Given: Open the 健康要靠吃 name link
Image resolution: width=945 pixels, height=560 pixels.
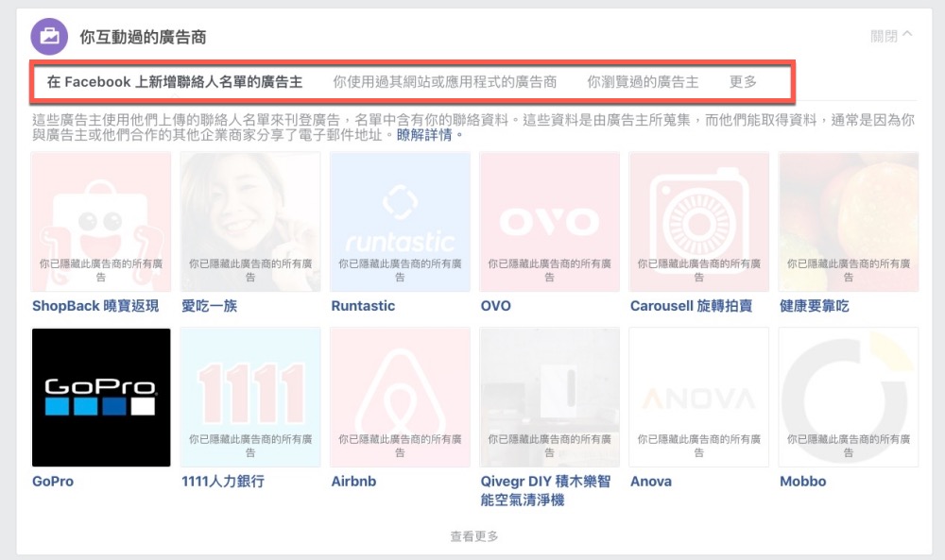Looking at the screenshot, I should coord(814,306).
